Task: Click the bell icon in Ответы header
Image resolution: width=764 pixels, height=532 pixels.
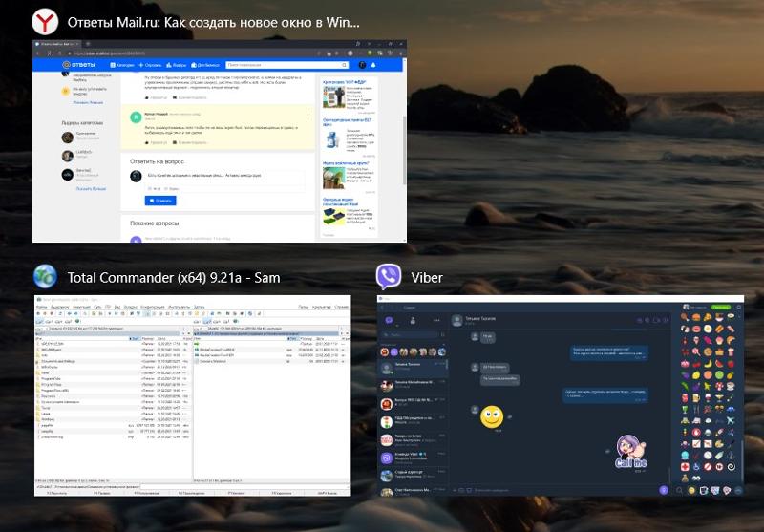Action: [x=373, y=65]
